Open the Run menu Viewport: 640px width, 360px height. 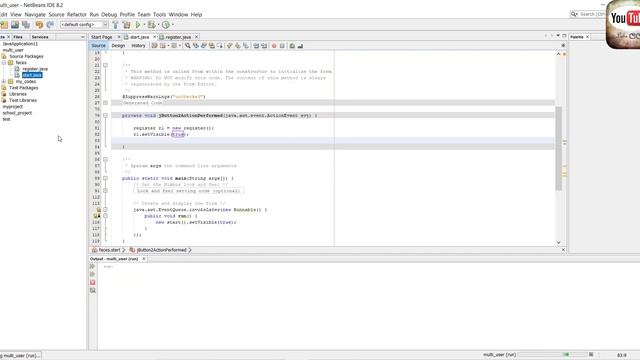point(94,14)
